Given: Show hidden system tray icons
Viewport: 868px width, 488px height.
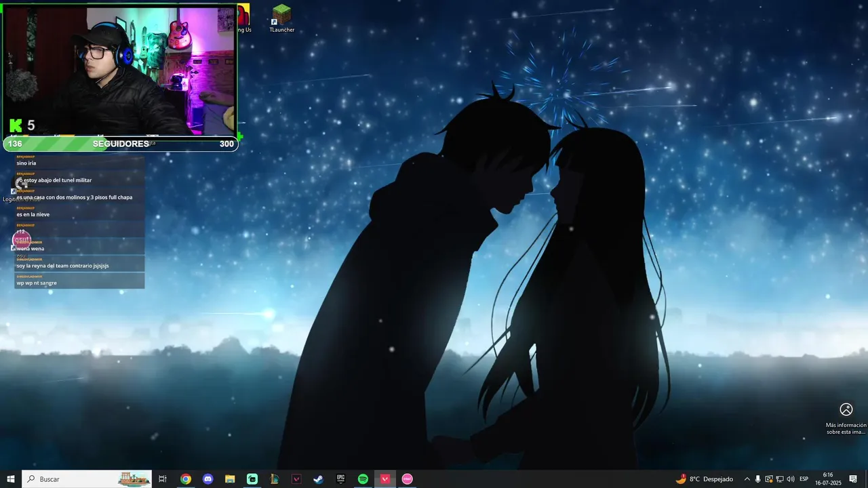Looking at the screenshot, I should 747,479.
